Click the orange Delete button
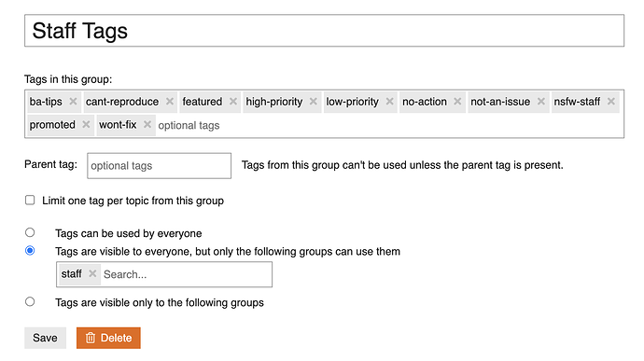 pos(108,338)
